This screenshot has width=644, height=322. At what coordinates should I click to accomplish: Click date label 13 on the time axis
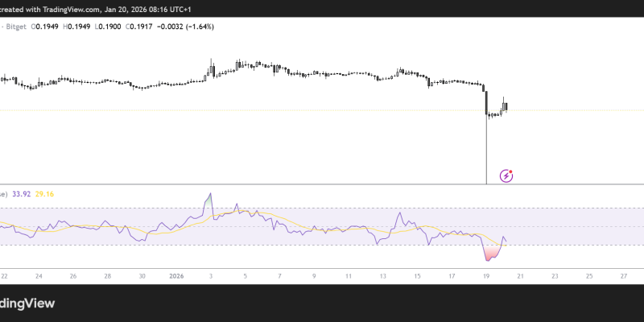pyautogui.click(x=383, y=276)
